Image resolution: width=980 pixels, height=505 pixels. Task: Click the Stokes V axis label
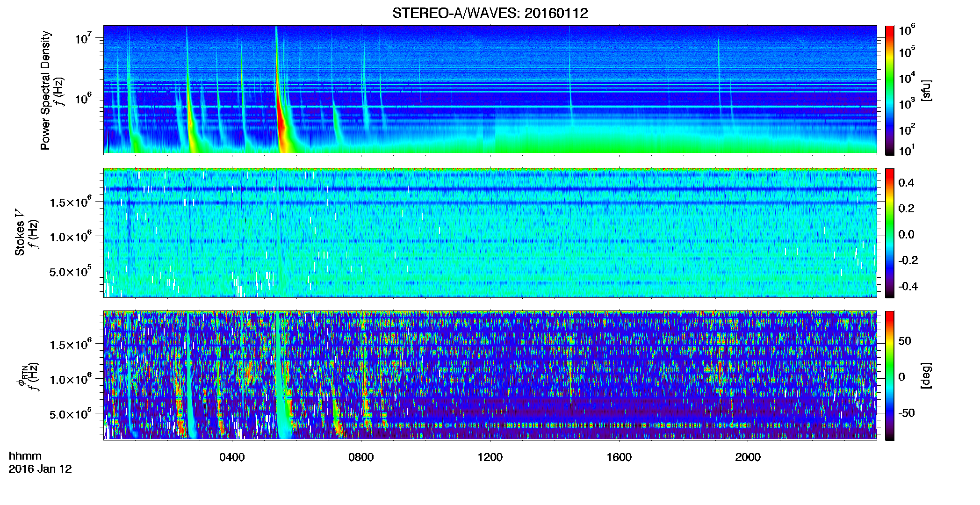[20, 232]
